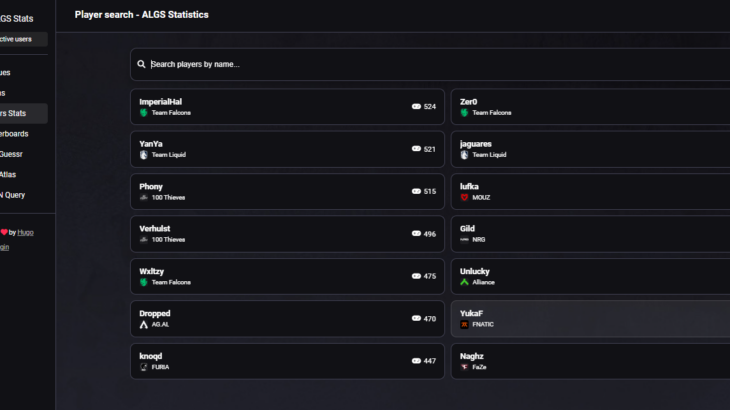
Task: Click the FURIA logo under knoqd
Action: click(x=143, y=367)
